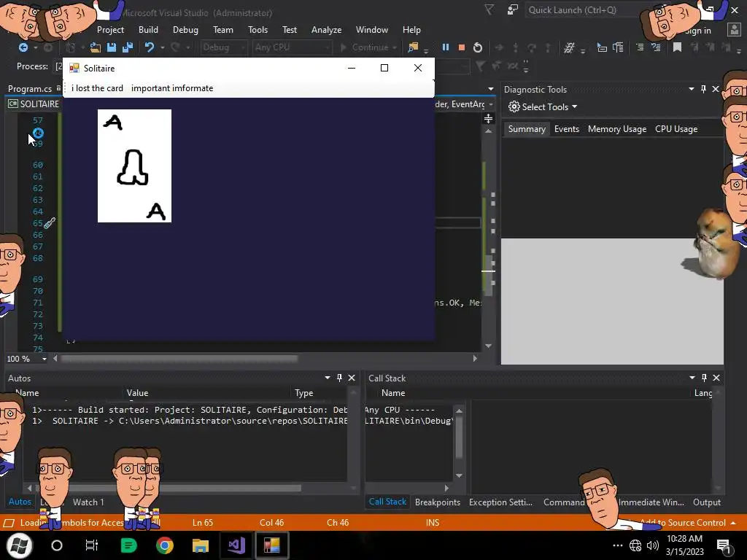Open the Debug menu
Viewport: 747px width, 560px height.
pos(185,29)
